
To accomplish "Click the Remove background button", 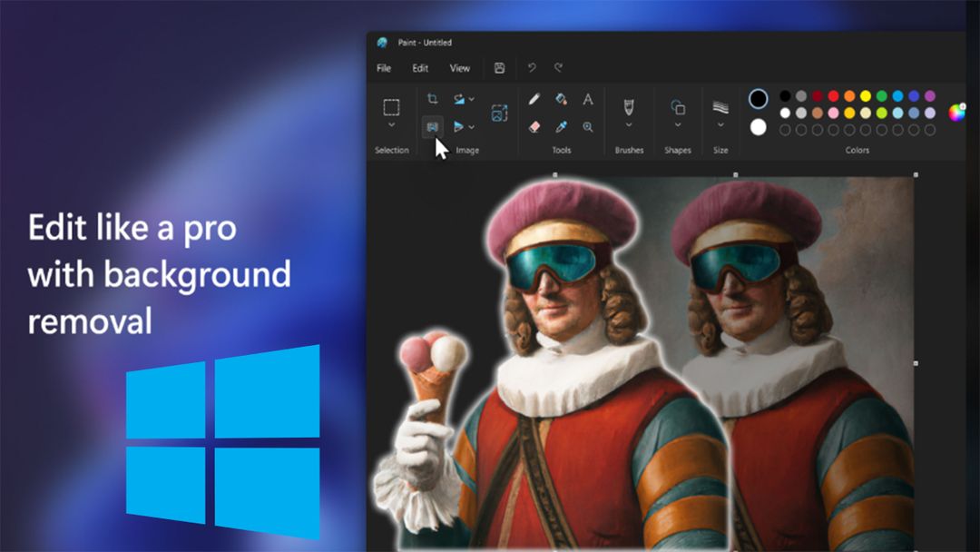I will 434,127.
